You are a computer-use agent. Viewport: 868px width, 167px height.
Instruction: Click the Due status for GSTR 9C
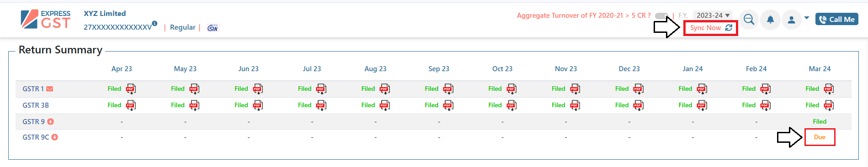(820, 137)
